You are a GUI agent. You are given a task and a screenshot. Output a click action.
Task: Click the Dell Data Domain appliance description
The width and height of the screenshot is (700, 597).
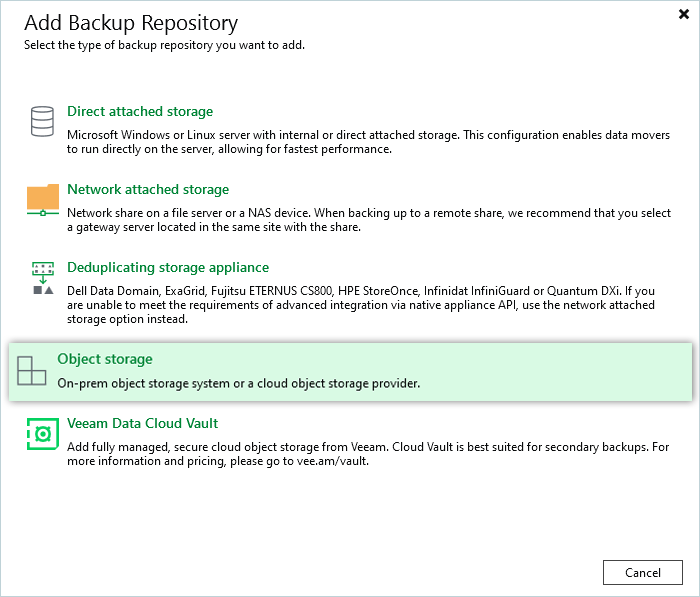(x=360, y=304)
